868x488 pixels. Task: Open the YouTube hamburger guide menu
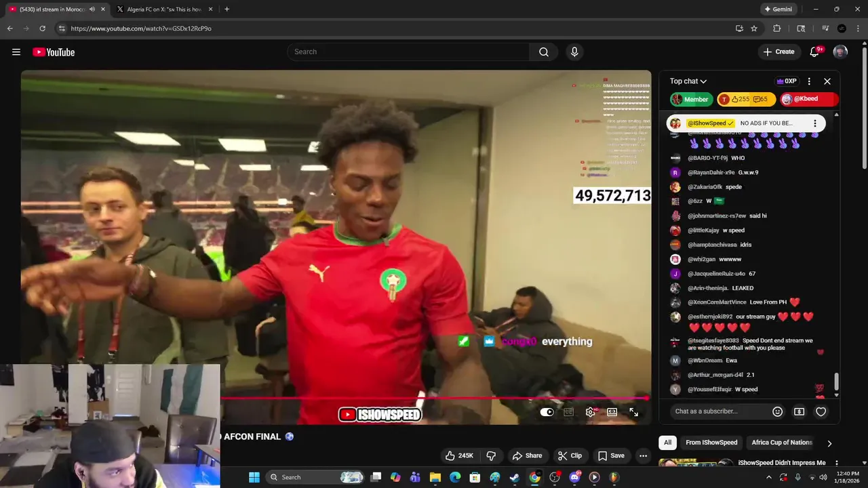coord(16,52)
